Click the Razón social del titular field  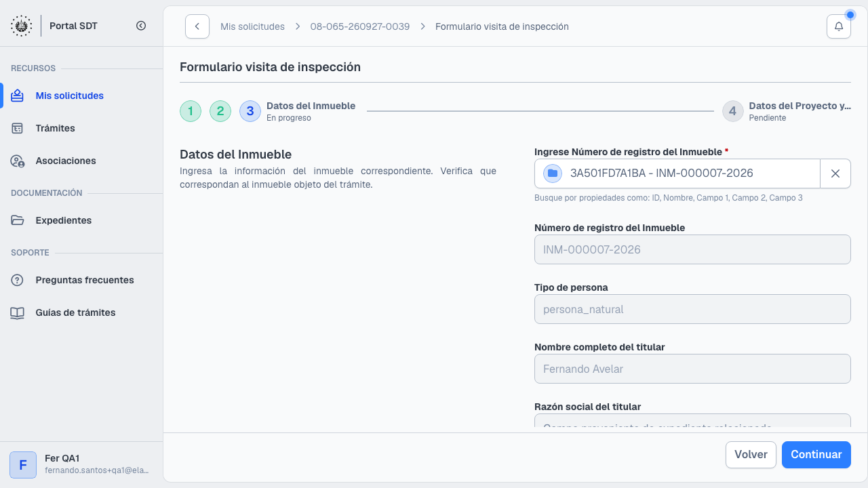[692, 421]
